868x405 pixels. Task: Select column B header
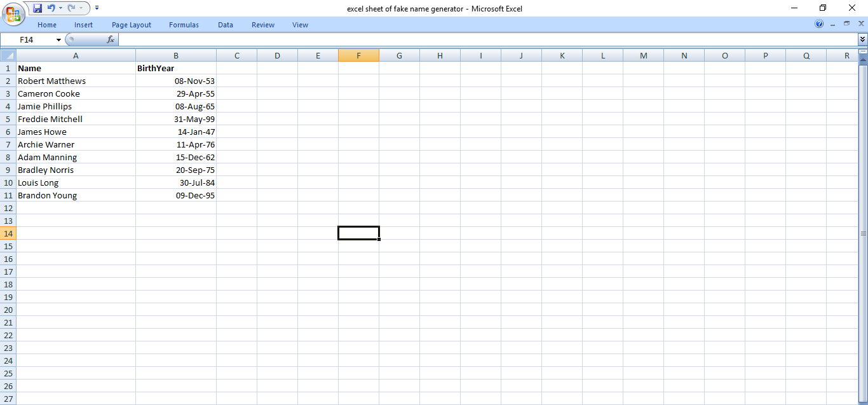176,55
